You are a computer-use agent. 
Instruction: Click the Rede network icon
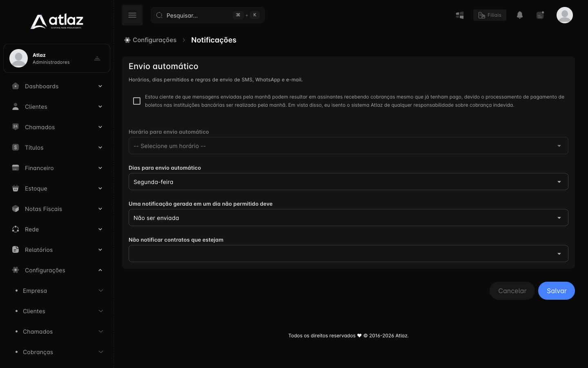[16, 229]
